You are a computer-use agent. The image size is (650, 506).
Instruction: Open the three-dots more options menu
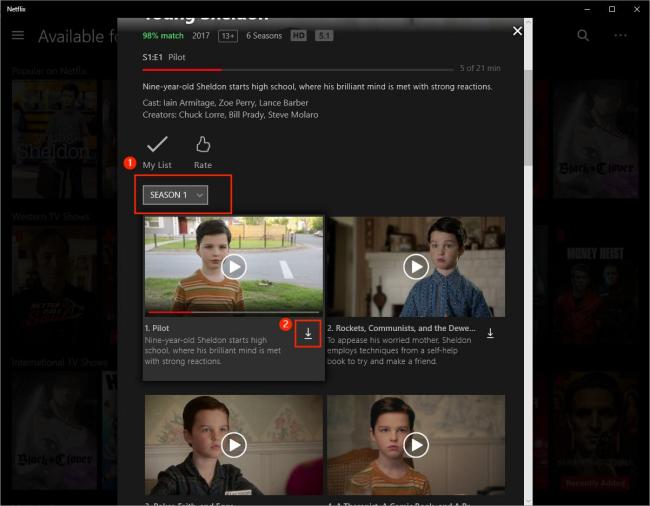[x=620, y=35]
